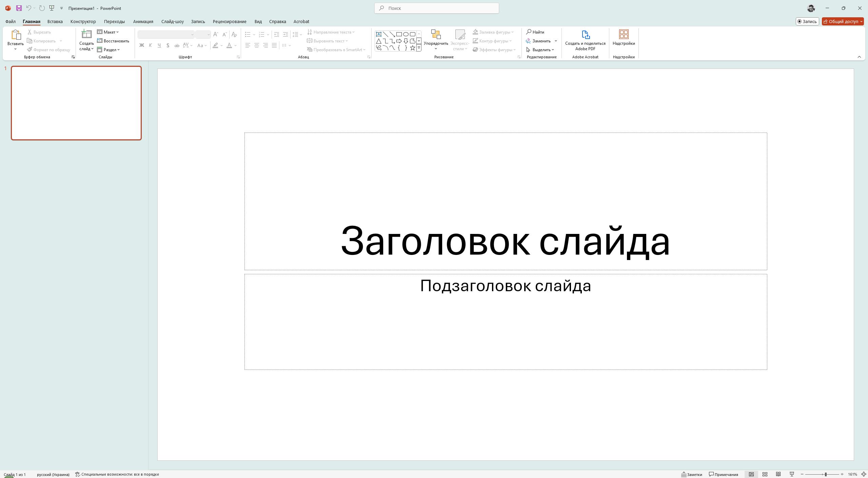
Task: Apply strikethrough to text
Action: (x=177, y=45)
